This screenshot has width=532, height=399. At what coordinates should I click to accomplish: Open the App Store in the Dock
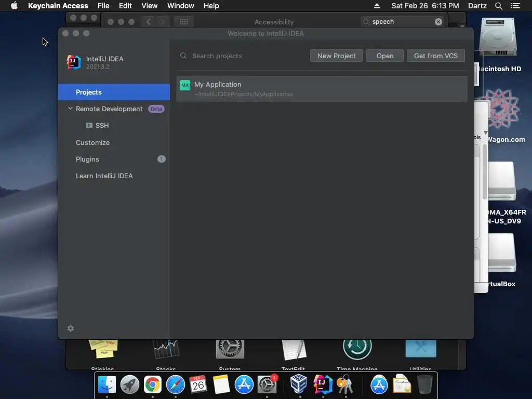pyautogui.click(x=244, y=384)
